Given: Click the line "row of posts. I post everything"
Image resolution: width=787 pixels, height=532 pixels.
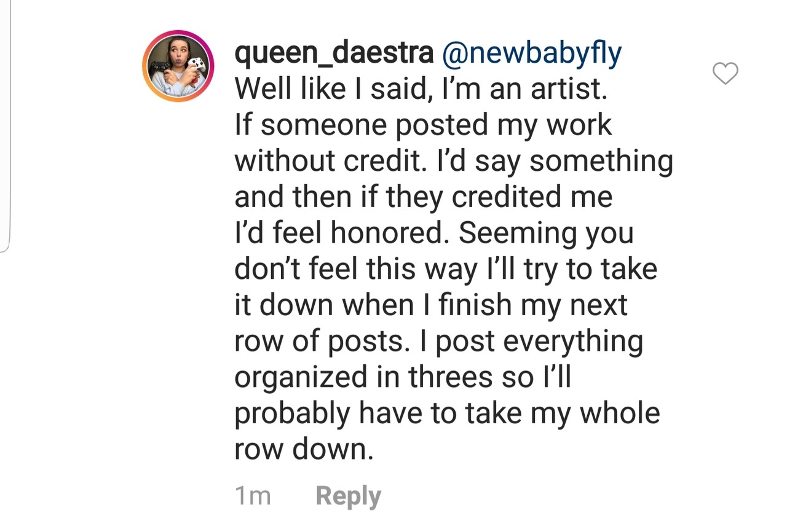Looking at the screenshot, I should pos(438,342).
